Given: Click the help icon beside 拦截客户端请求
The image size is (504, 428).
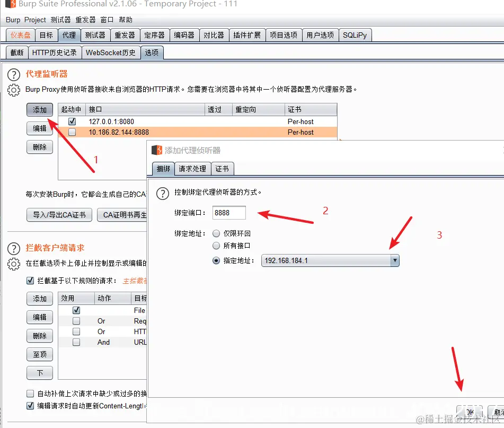Looking at the screenshot, I should coord(13,248).
